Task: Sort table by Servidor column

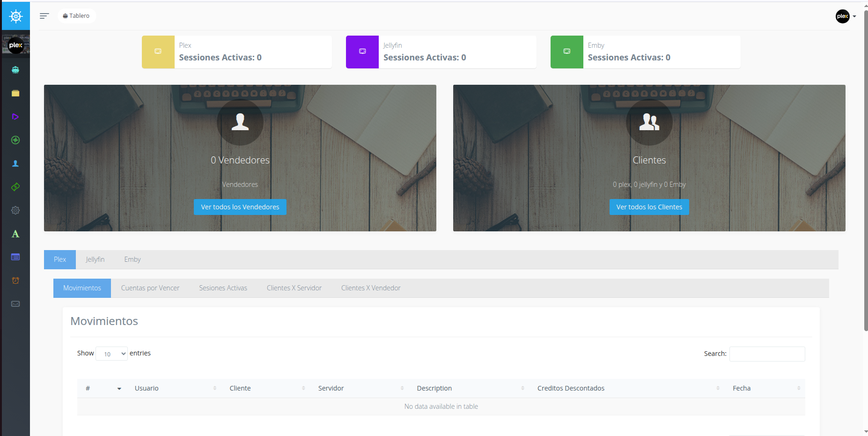Action: click(359, 388)
